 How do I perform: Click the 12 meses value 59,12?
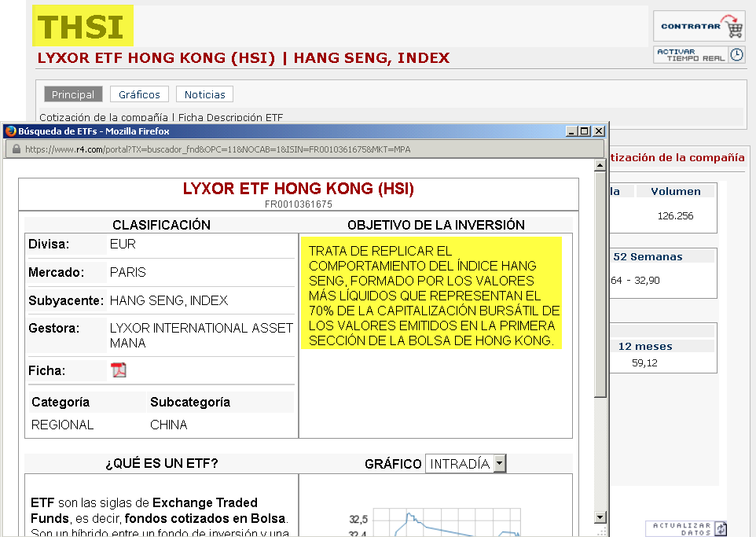pos(644,362)
